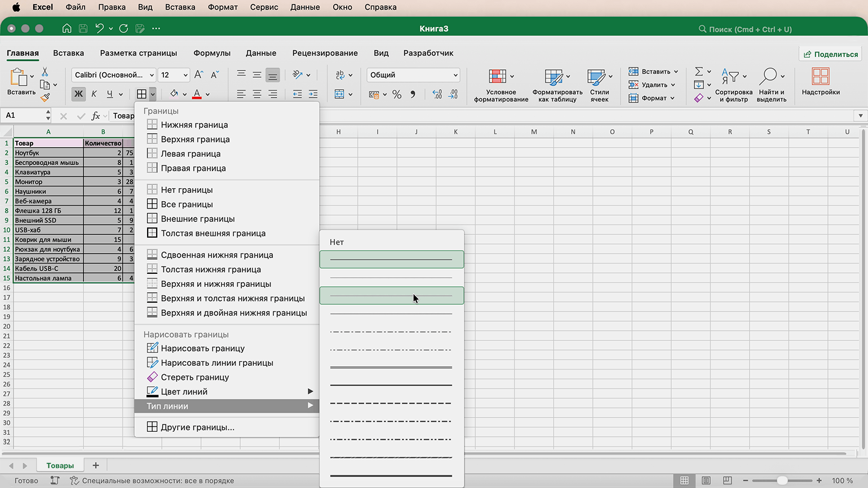Image resolution: width=868 pixels, height=488 pixels.
Task: Click the Percent style icon
Action: coord(397,94)
